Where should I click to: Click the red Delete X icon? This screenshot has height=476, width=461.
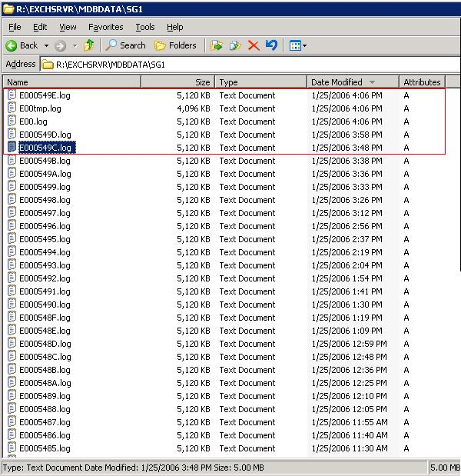[254, 46]
